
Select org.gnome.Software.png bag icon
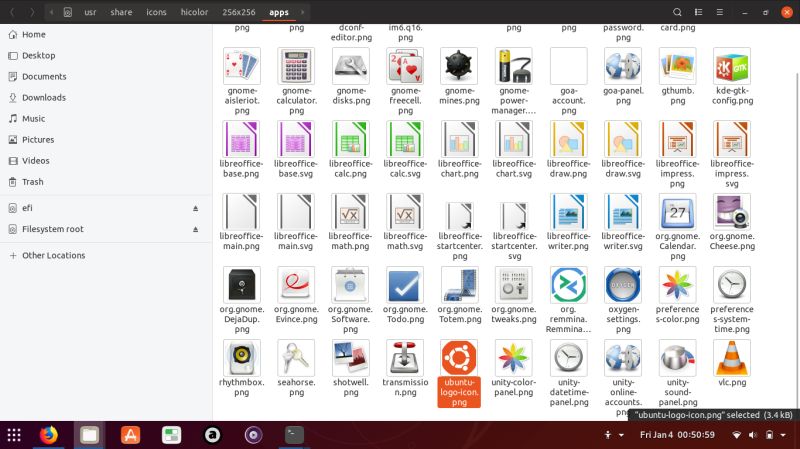[x=351, y=285]
